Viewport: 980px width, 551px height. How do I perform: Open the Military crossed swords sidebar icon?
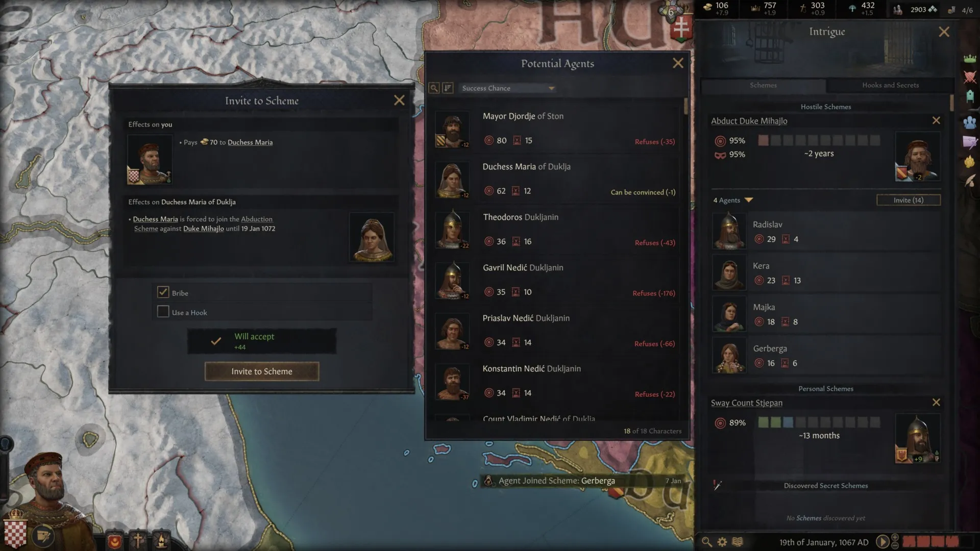[x=970, y=77]
